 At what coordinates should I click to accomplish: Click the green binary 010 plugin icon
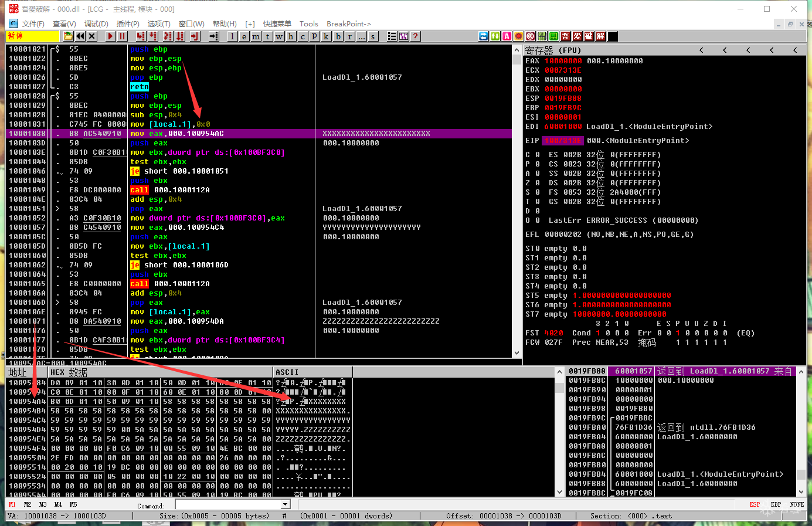542,36
